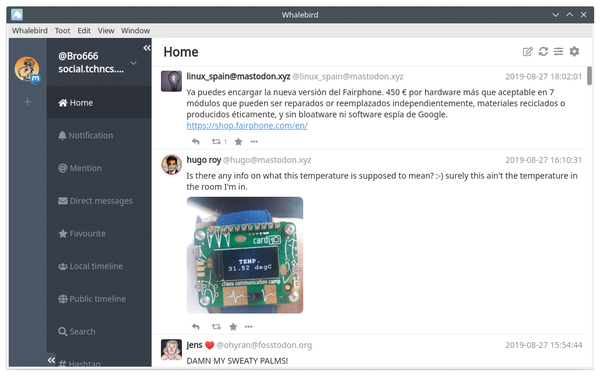Screen dimensions: 600x376
Task: Open the linux_spain@mastodon.xyz display name
Action: (238, 77)
